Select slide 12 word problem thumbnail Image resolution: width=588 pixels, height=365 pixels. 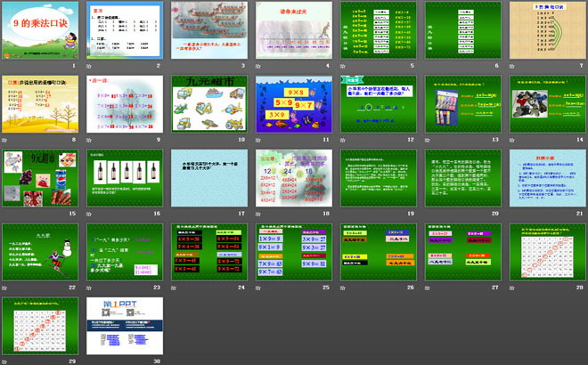(379, 104)
